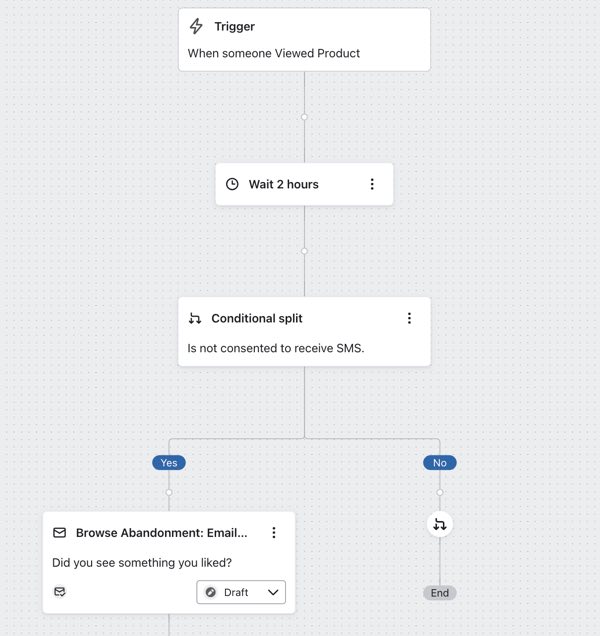Select the clock icon on Wait step
This screenshot has width=600, height=636.
(x=232, y=184)
